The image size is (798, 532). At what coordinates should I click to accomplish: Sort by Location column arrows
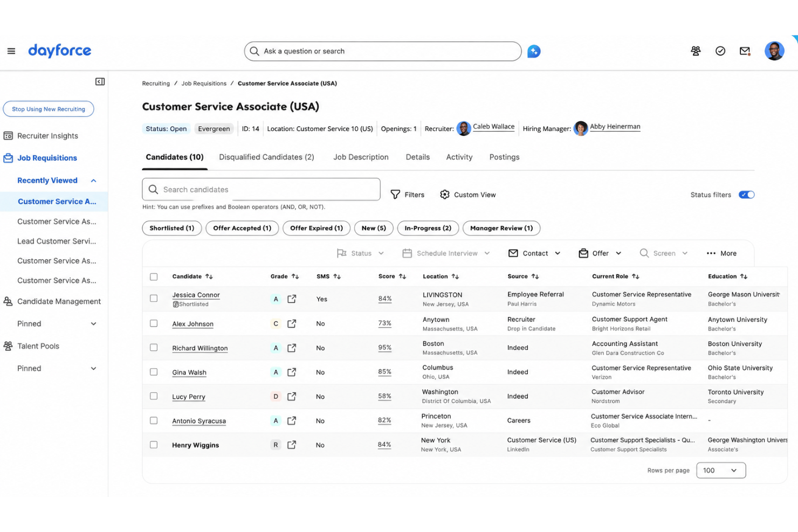click(x=455, y=277)
